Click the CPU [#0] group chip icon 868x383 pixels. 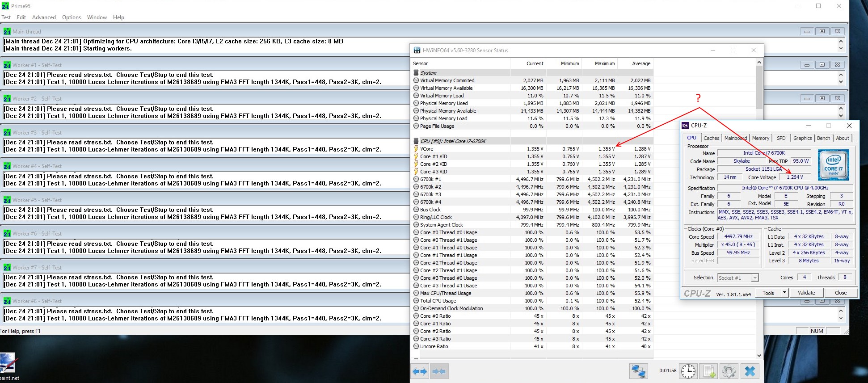coord(416,141)
